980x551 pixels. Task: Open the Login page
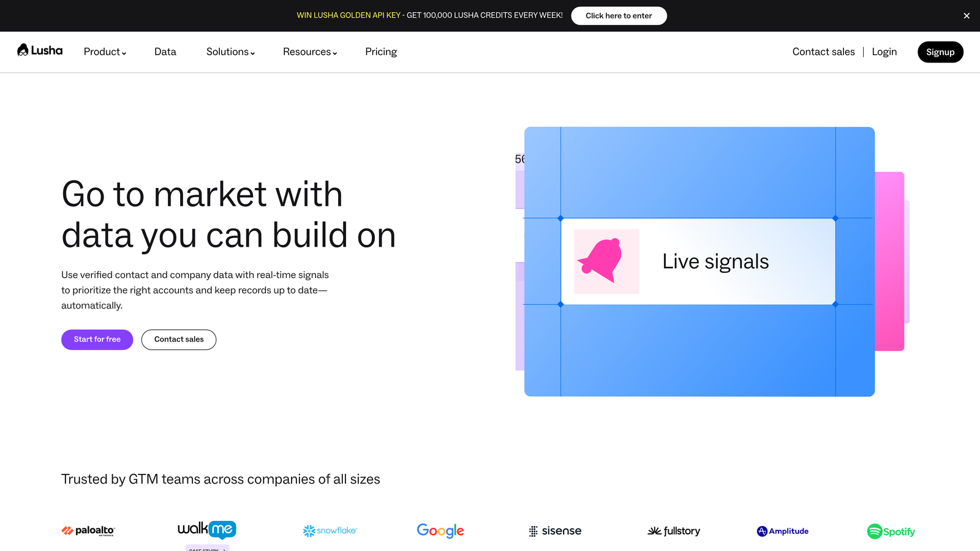(884, 52)
